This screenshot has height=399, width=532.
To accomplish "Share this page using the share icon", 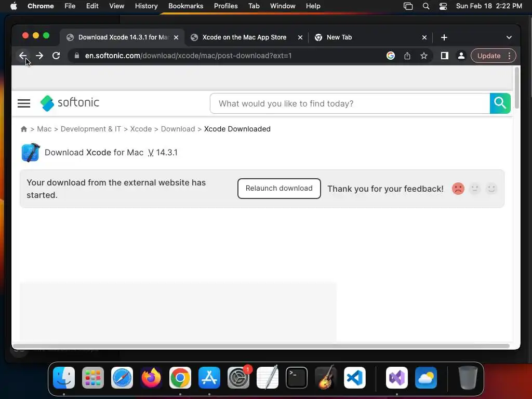I will pyautogui.click(x=407, y=56).
